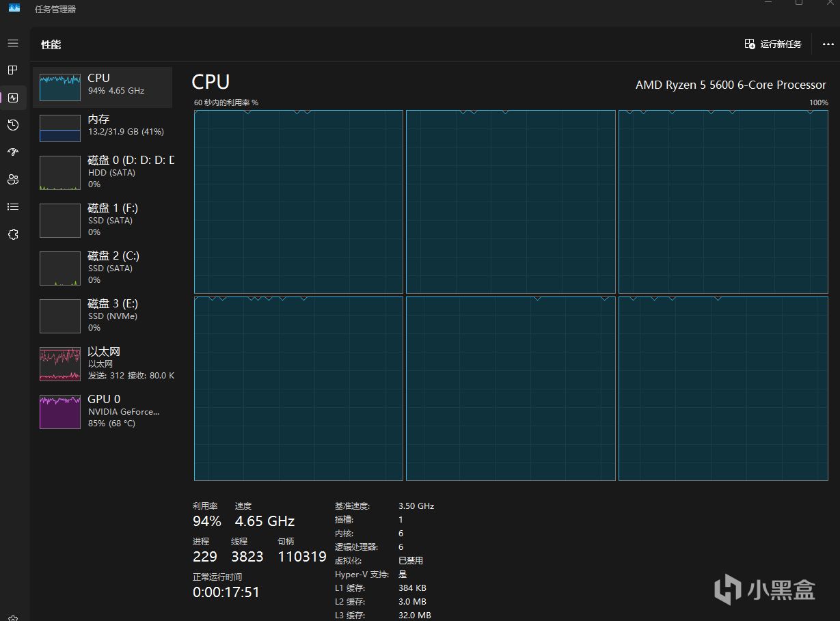Click the L3 cache 32.0 MB value
This screenshot has width=840, height=621.
coord(415,616)
